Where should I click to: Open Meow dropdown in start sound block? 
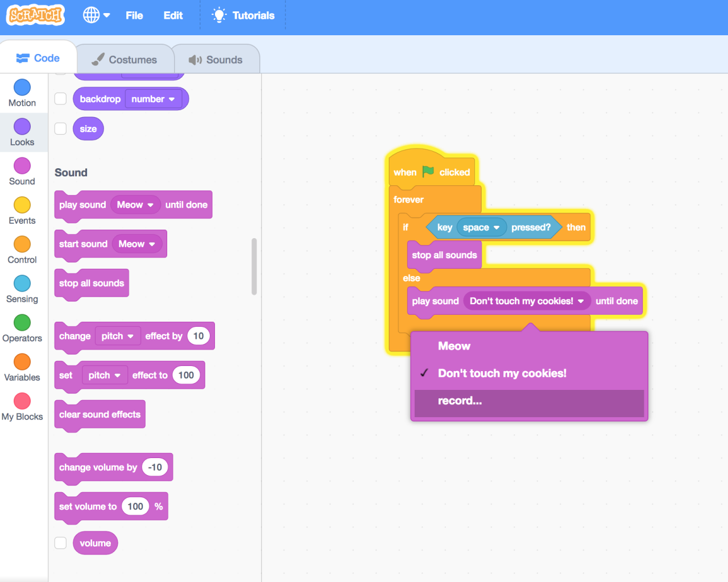pyautogui.click(x=137, y=244)
